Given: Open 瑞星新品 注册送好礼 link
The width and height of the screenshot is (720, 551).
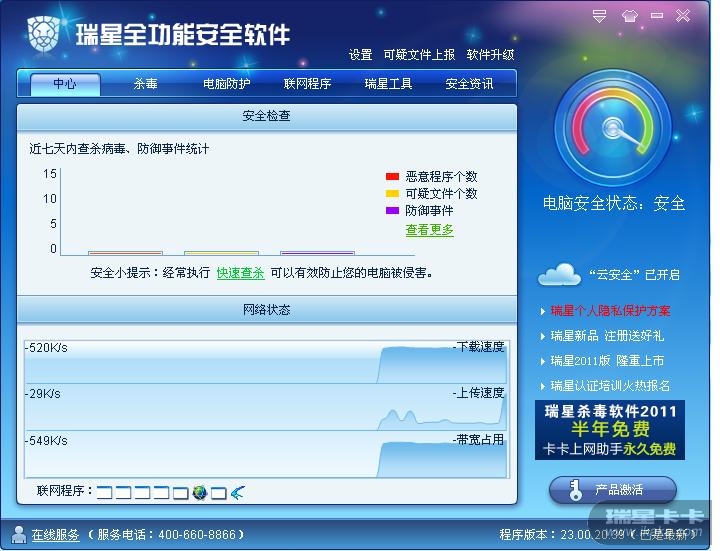Looking at the screenshot, I should 607,336.
